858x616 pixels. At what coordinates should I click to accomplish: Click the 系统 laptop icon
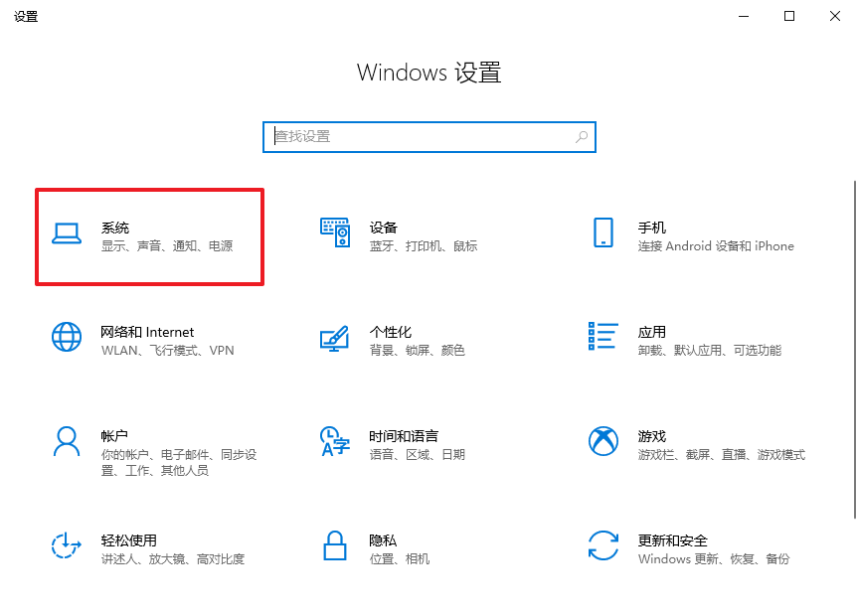pos(66,232)
